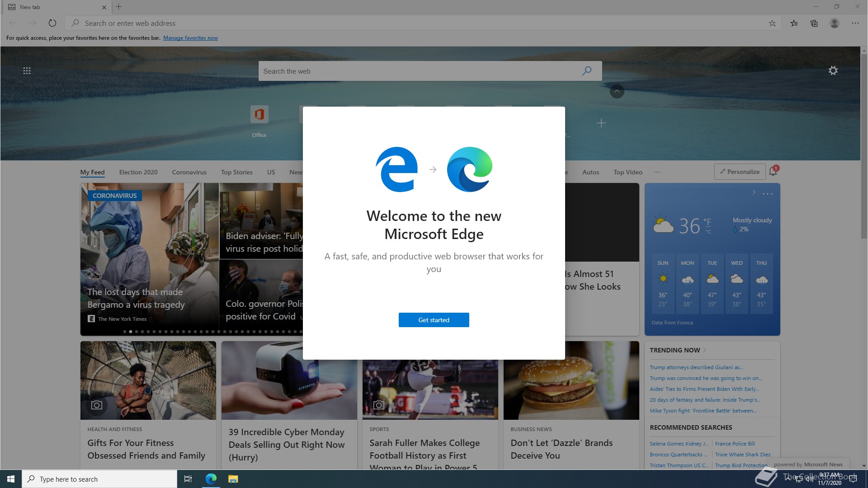
Task: Open the notifications bell icon
Action: 773,171
